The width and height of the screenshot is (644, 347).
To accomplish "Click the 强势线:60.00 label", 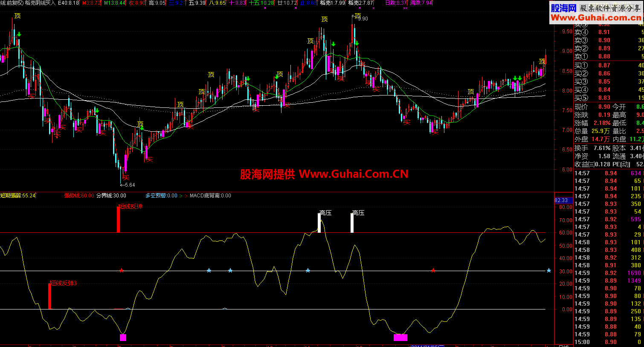I will [x=79, y=196].
